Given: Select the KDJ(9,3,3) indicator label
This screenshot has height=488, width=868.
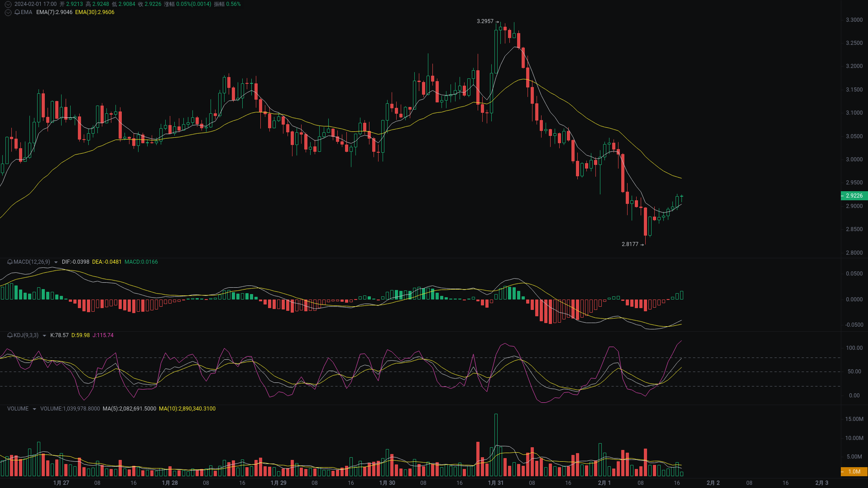Looking at the screenshot, I should pyautogui.click(x=26, y=335).
